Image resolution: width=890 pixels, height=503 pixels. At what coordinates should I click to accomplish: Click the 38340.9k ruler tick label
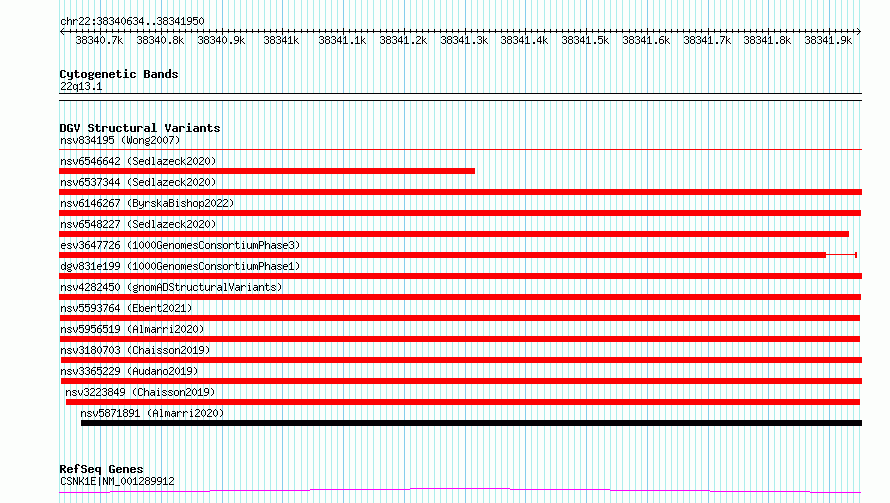click(221, 40)
